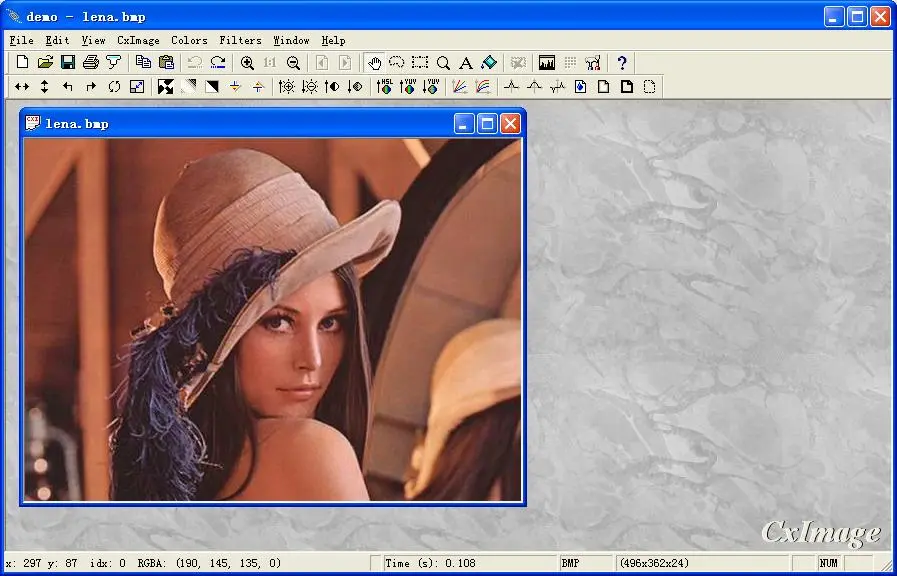Click the negative image icon
Image resolution: width=897 pixels, height=576 pixels.
[x=166, y=87]
